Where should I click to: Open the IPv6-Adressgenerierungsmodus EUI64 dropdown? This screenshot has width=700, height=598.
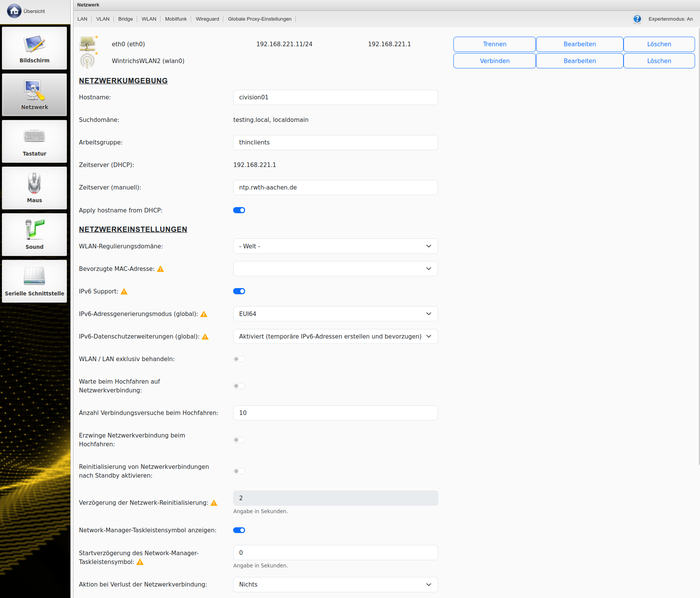(x=335, y=314)
